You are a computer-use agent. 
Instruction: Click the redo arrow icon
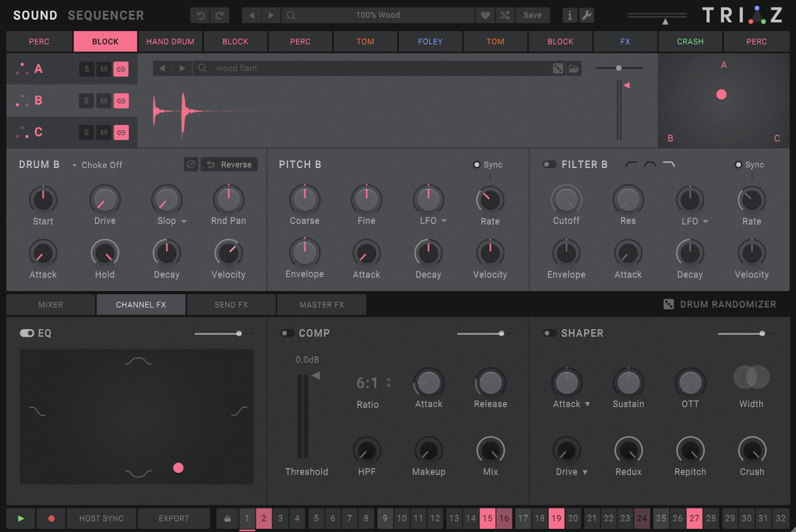click(x=219, y=15)
